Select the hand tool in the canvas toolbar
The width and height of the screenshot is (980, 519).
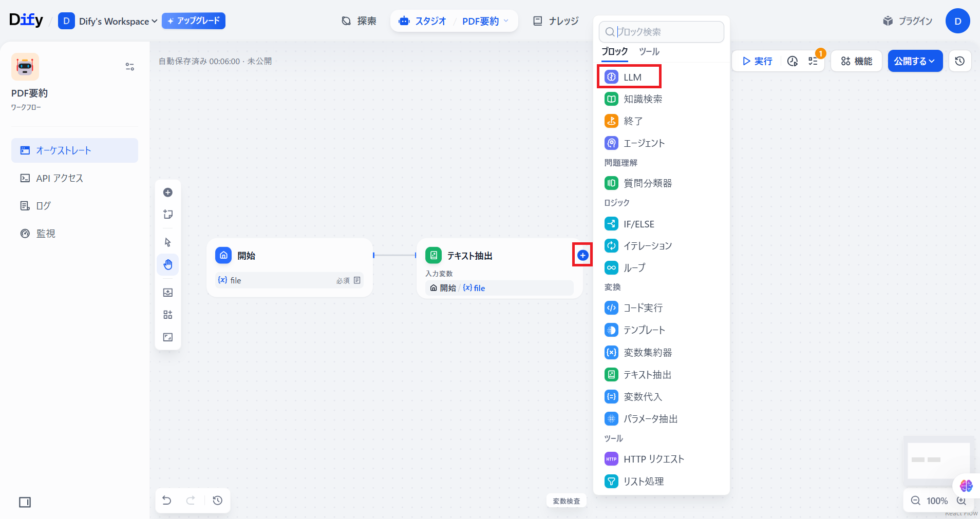point(168,264)
